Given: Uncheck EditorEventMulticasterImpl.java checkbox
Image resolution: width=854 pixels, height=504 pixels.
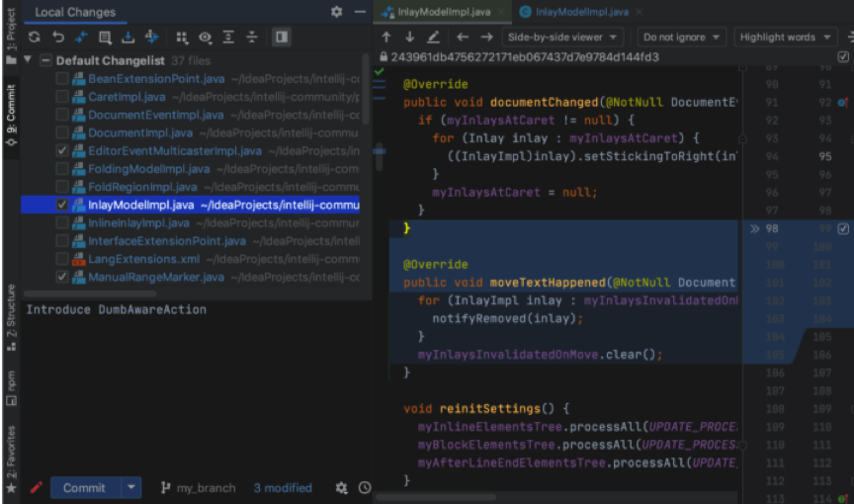Looking at the screenshot, I should (63, 151).
